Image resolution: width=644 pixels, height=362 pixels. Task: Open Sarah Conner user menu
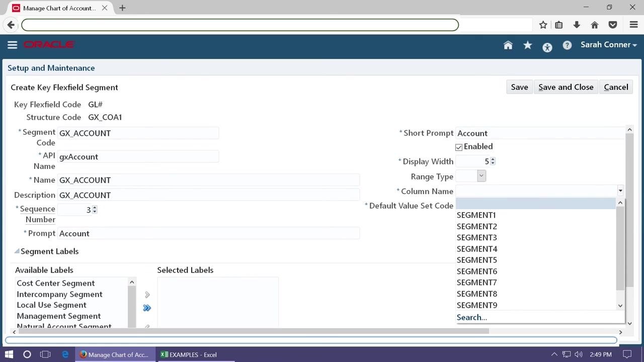[x=609, y=45]
